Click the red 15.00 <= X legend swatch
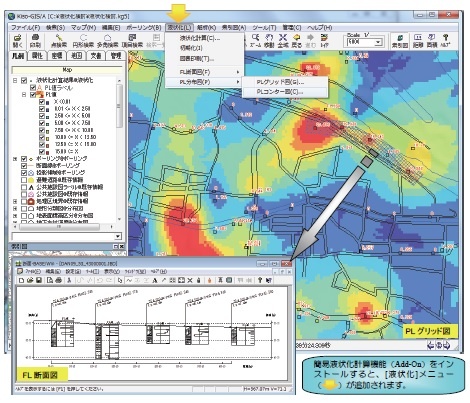 click(x=48, y=152)
